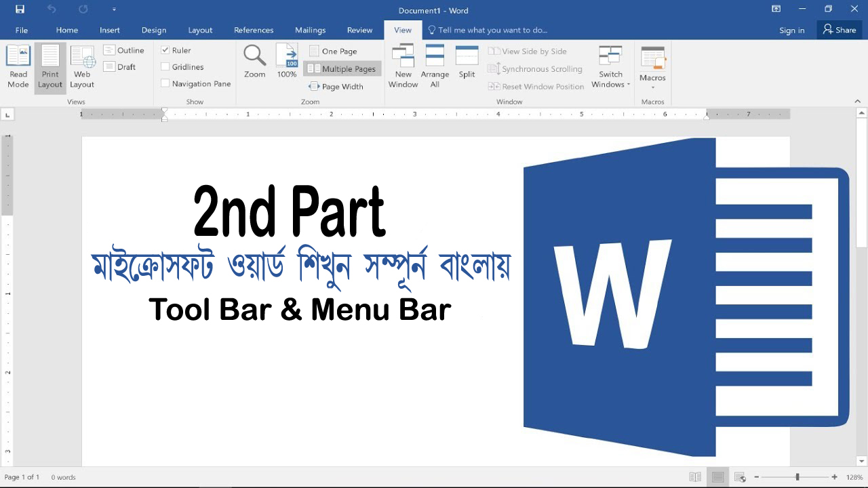Select Print Layout view
The width and height of the screenshot is (868, 488).
pos(50,68)
